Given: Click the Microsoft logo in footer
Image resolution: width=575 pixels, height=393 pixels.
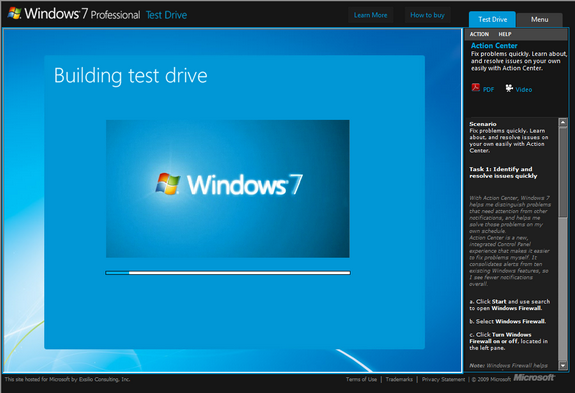Looking at the screenshot, I should (534, 378).
